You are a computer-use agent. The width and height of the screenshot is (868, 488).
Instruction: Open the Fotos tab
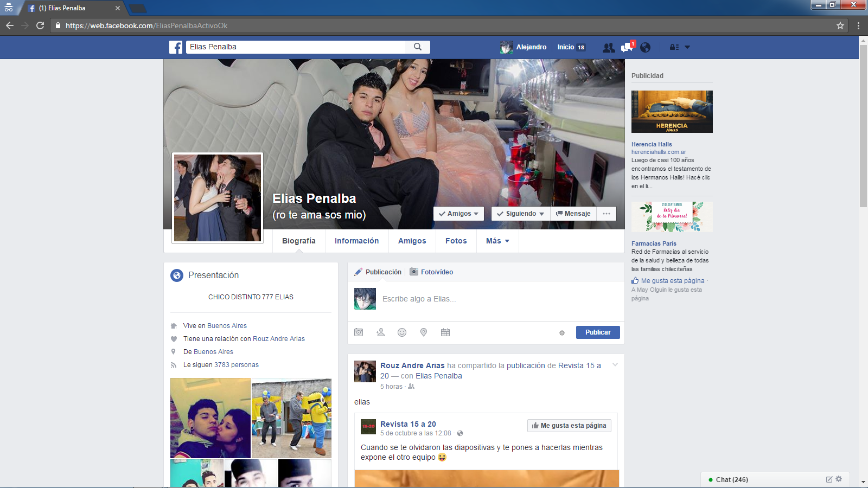click(456, 241)
